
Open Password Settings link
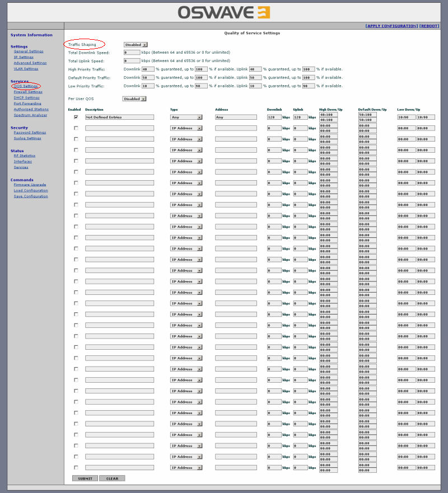coord(30,133)
